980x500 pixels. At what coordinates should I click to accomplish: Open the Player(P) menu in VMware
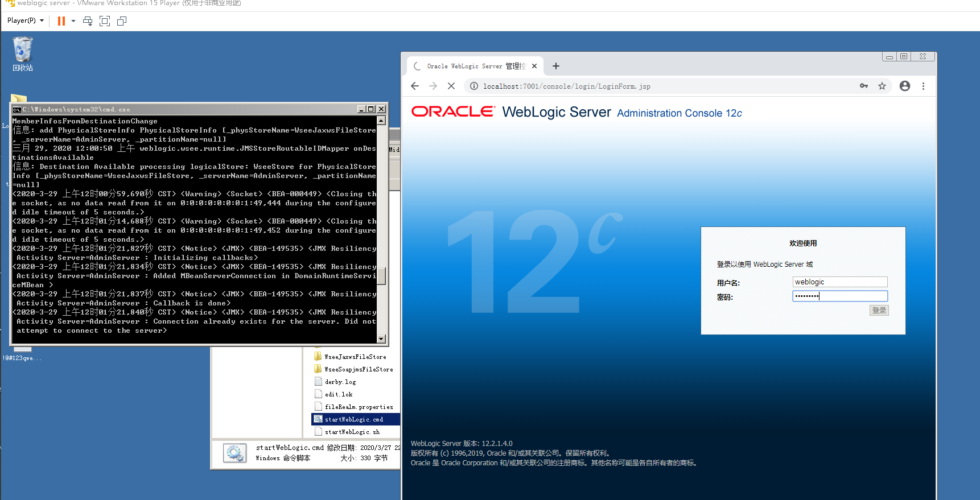[25, 20]
